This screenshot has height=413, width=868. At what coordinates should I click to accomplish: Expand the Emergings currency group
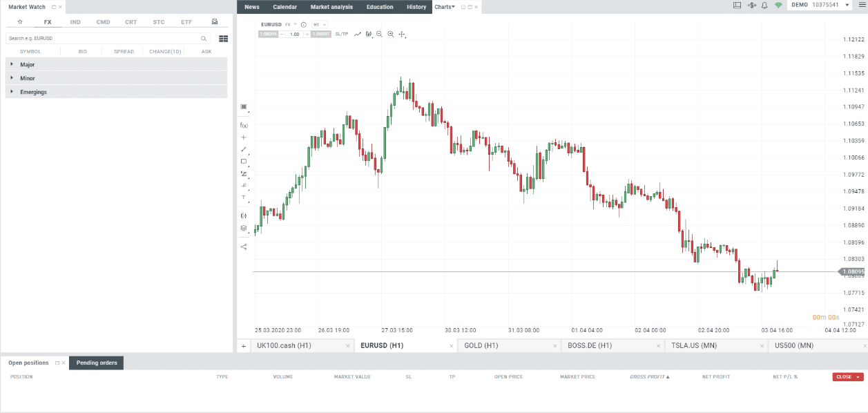tap(116, 92)
